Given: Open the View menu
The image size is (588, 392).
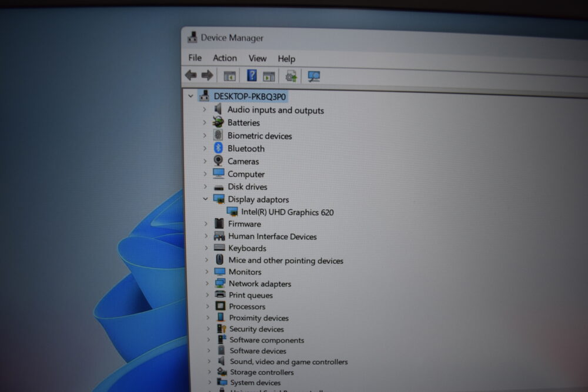Looking at the screenshot, I should (x=258, y=58).
